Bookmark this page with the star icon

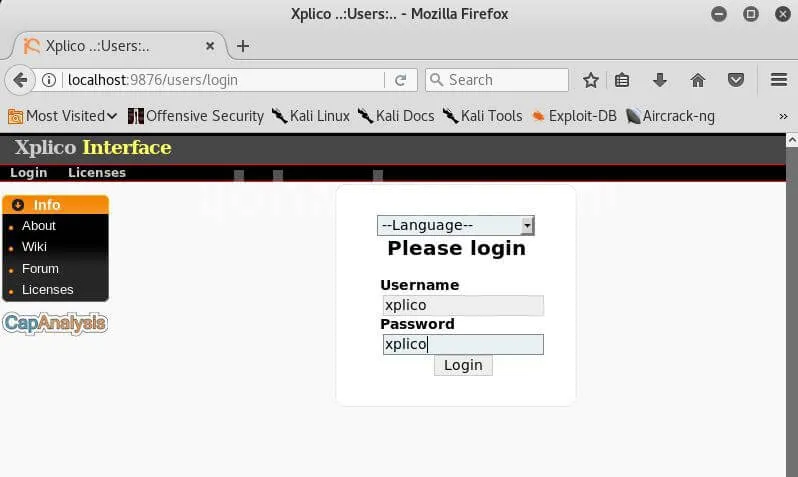[590, 80]
